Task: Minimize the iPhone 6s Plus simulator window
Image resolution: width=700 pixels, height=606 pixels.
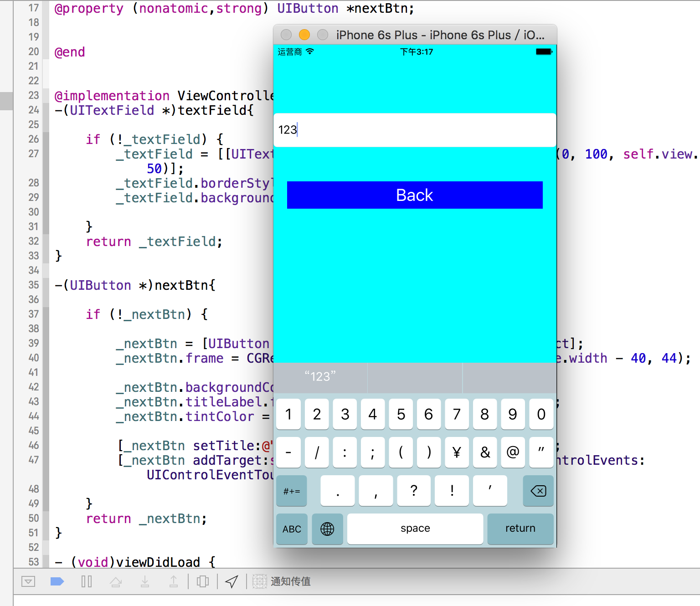Action: (x=304, y=35)
